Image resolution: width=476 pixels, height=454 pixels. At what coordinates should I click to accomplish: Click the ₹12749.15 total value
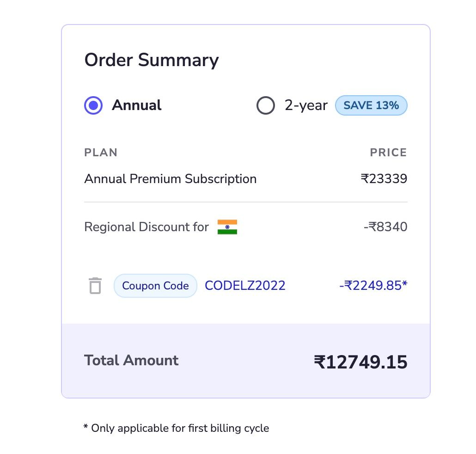(360, 362)
